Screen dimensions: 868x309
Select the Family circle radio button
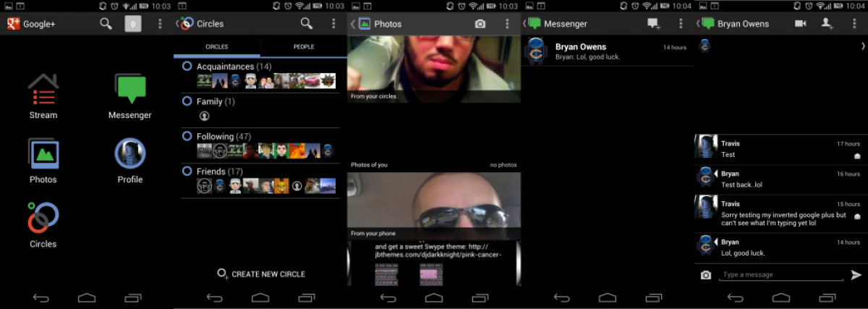click(187, 101)
